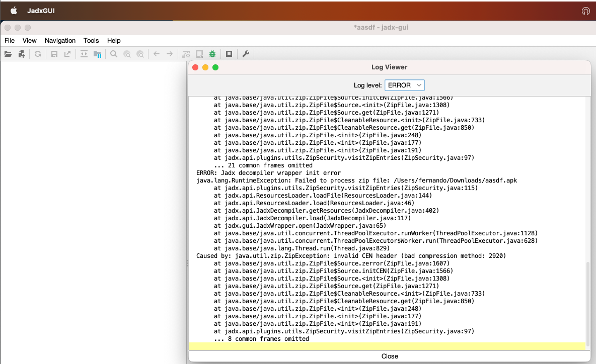Toggle Sync with editor icon
Image resolution: width=596 pixels, height=364 pixels.
[x=84, y=54]
